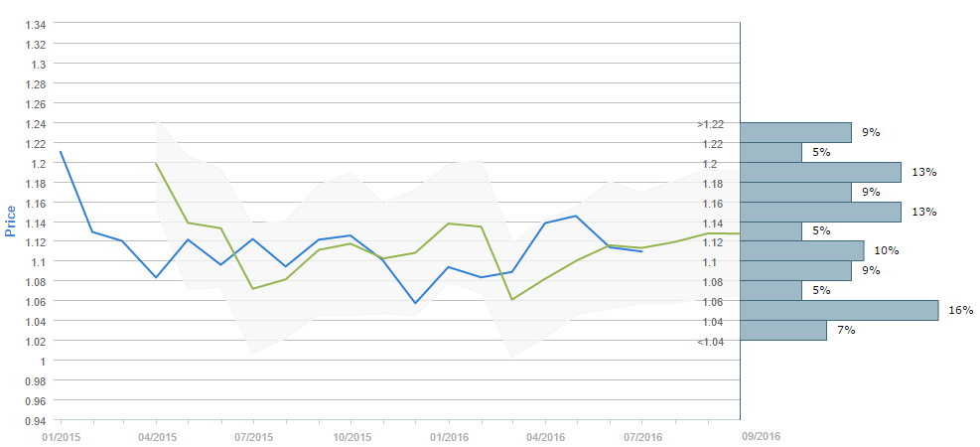Viewport: 980px width, 447px height.
Task: Select the 10/2015 date label
Action: coord(350,436)
